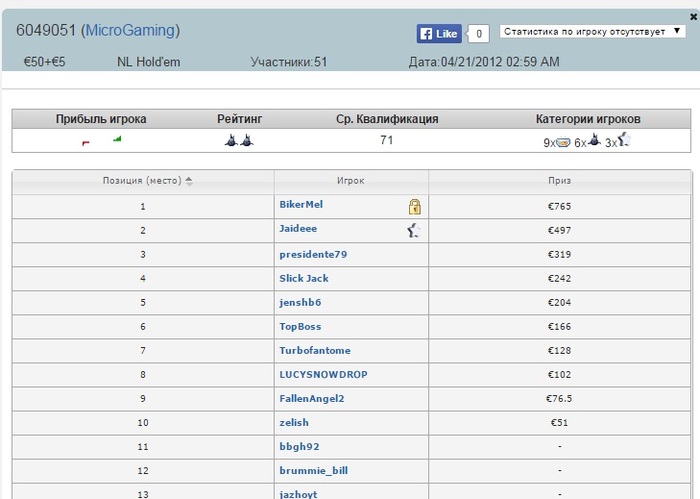Screen dimensions: 700x499
Task: Click the shark category icon after 6x
Action: (594, 141)
